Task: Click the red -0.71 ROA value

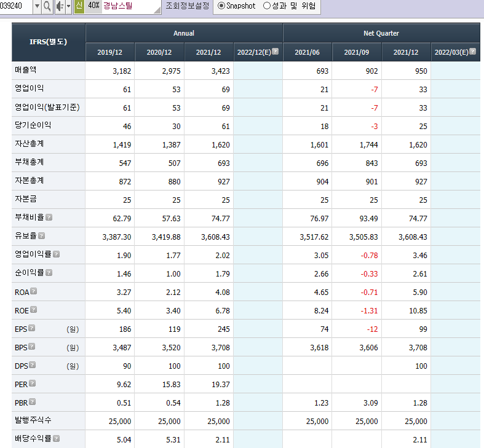Action: 369,293
